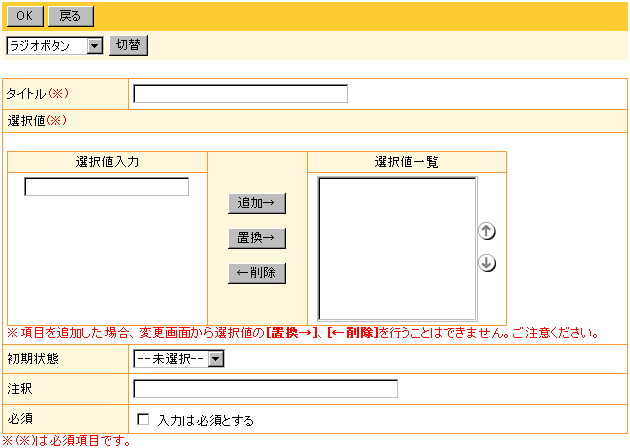Image resolution: width=630 pixels, height=448 pixels.
Task: Remove the choice with the ←削除 button
Action: point(257,273)
